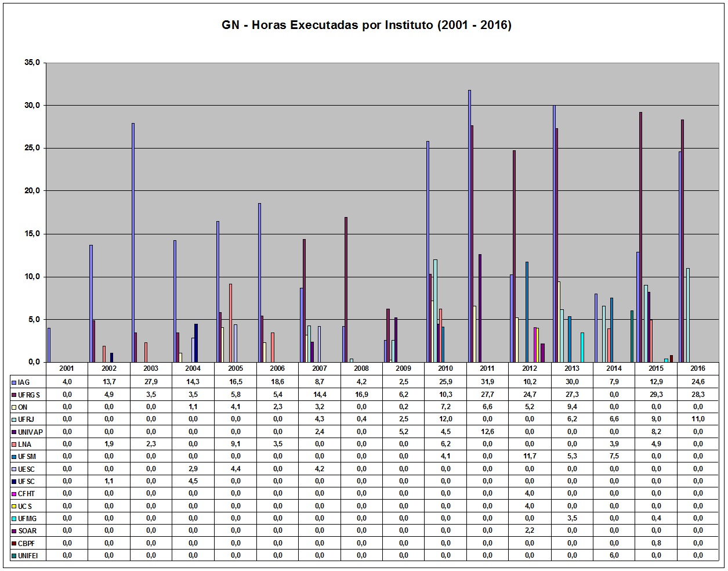Select the magenta CFHT legend swatch

(14, 493)
